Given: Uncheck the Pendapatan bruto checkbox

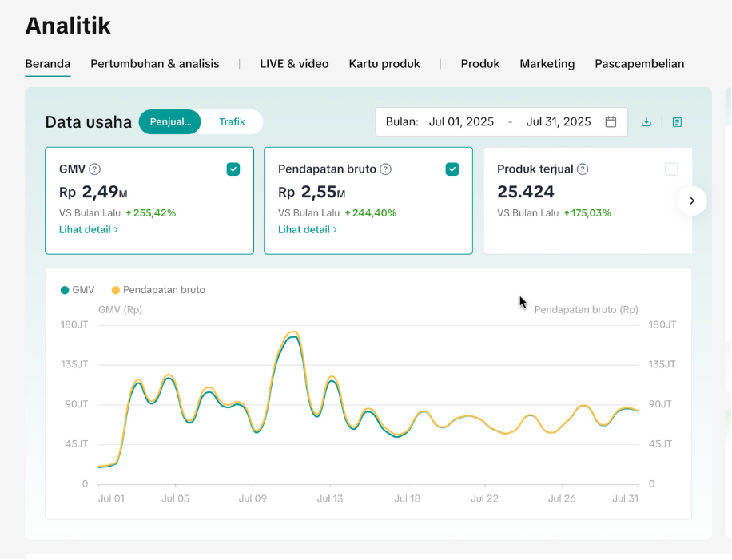Looking at the screenshot, I should [452, 169].
